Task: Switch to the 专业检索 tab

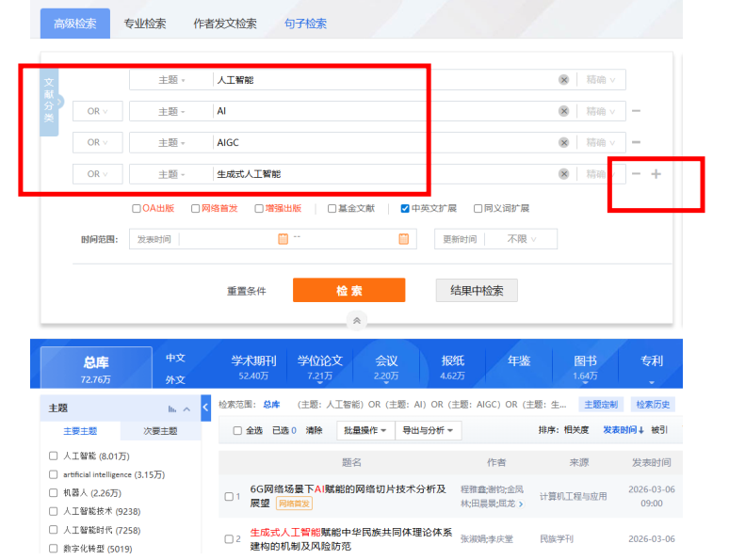Action: [x=144, y=24]
